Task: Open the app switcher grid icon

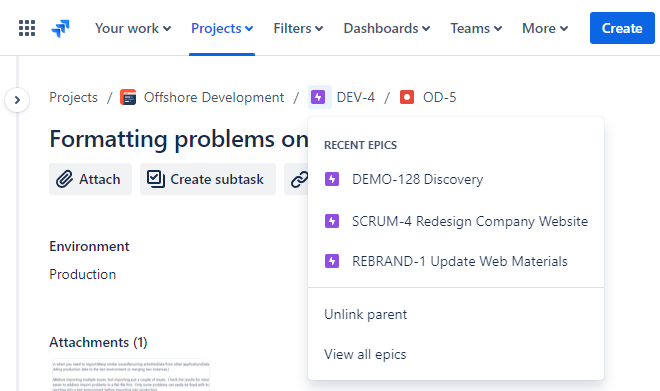Action: pyautogui.click(x=27, y=28)
